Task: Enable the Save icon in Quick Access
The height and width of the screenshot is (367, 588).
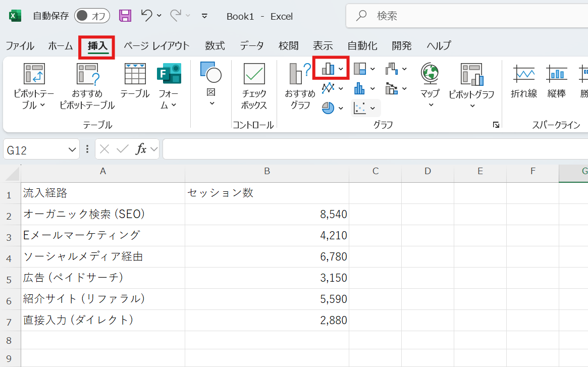Action: pos(124,16)
